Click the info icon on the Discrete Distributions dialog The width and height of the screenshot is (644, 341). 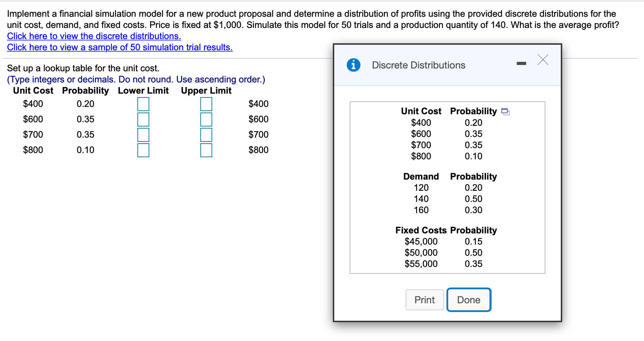click(353, 65)
